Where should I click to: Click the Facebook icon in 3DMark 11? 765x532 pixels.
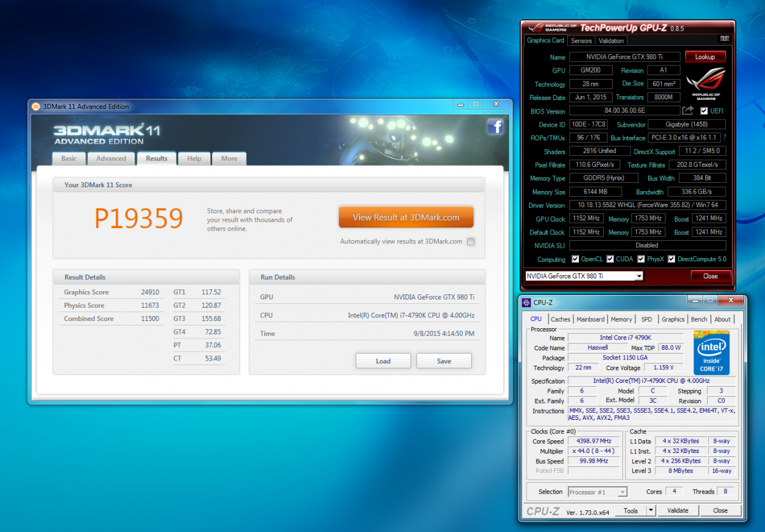495,126
